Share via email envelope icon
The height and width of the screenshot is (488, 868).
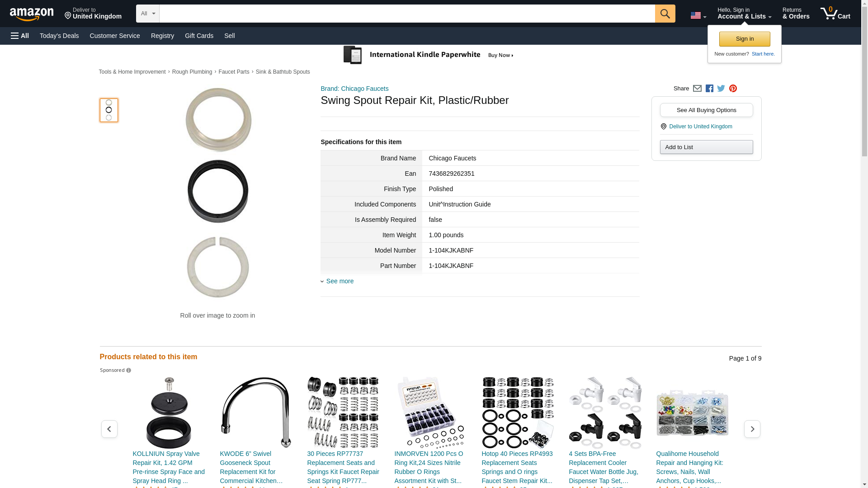tap(697, 89)
